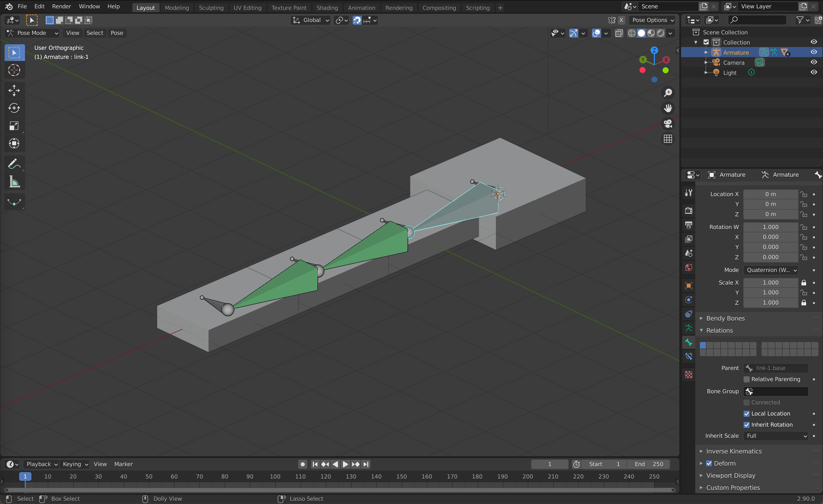Activate the Move tool

coord(14,90)
